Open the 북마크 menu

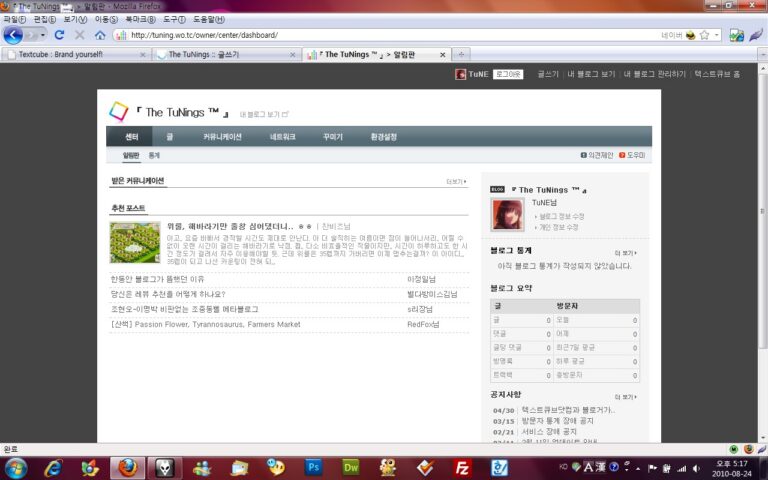click(140, 20)
